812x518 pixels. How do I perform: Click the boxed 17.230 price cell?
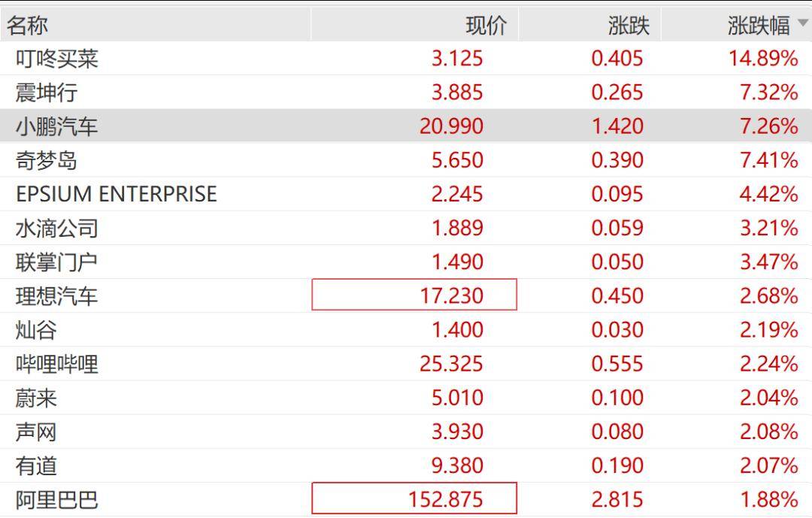(x=414, y=295)
